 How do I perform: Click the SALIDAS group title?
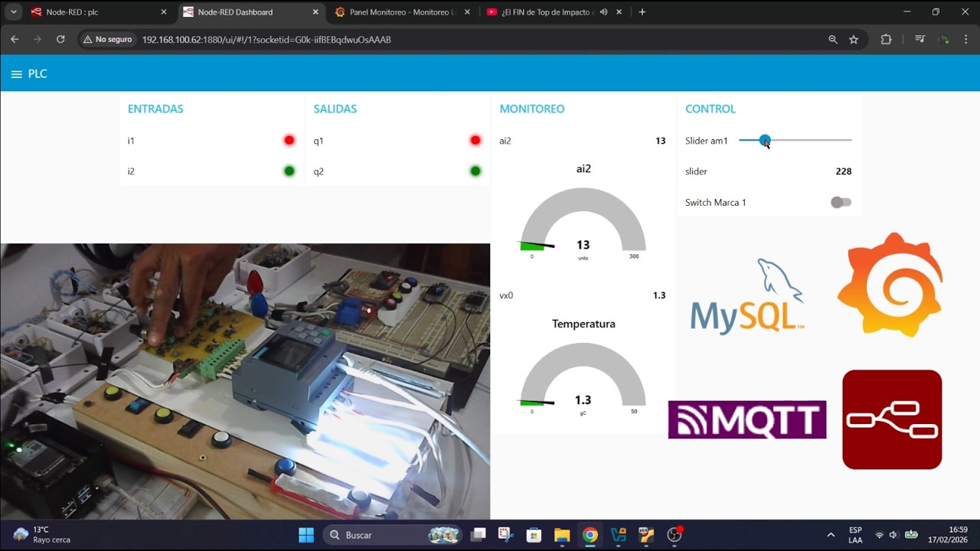(x=335, y=109)
